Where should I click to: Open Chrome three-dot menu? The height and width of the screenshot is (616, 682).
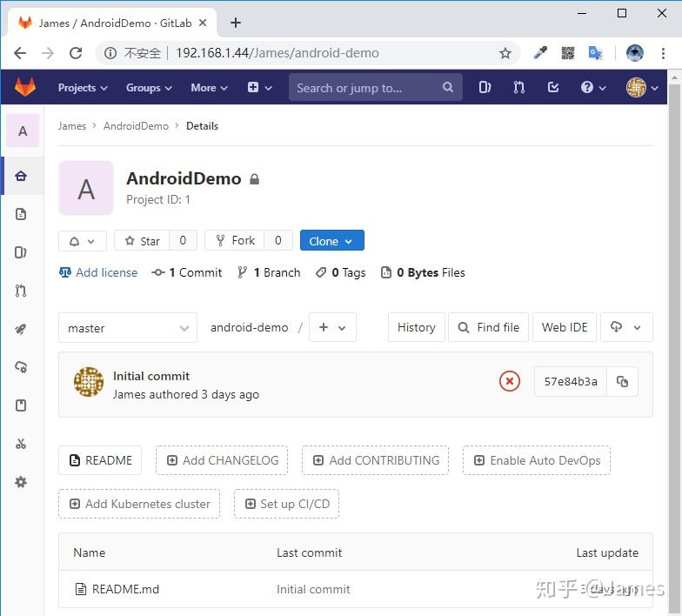pyautogui.click(x=663, y=53)
